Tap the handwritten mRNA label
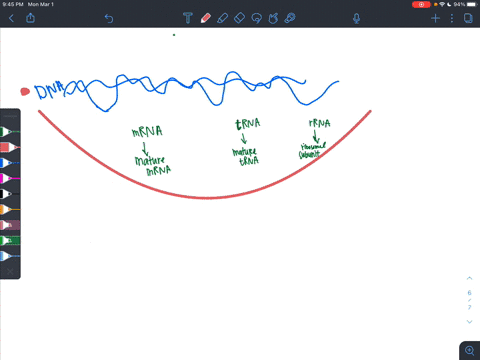 (x=147, y=132)
